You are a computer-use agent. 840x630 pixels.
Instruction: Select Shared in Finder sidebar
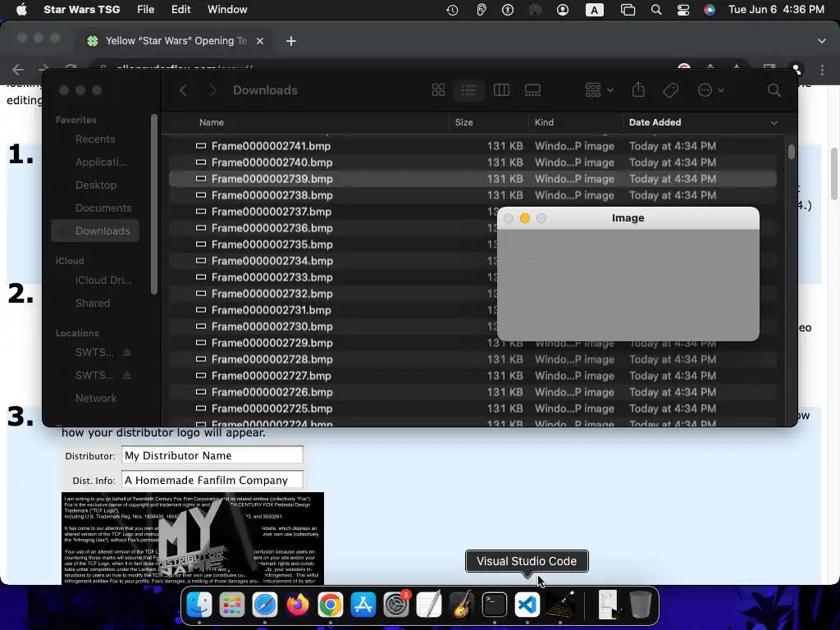pos(95,304)
